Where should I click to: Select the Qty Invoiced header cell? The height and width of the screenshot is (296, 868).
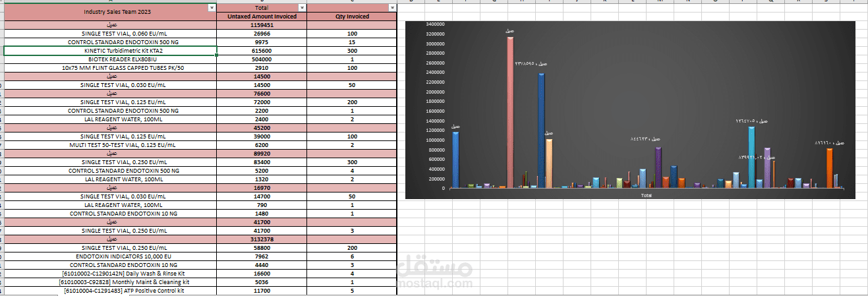[352, 16]
